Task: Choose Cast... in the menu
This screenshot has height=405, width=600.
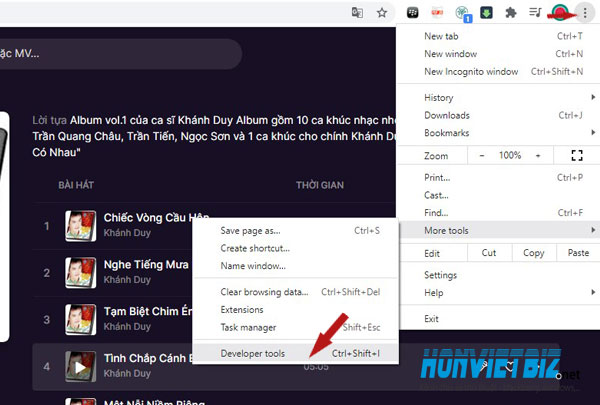Action: point(499,195)
